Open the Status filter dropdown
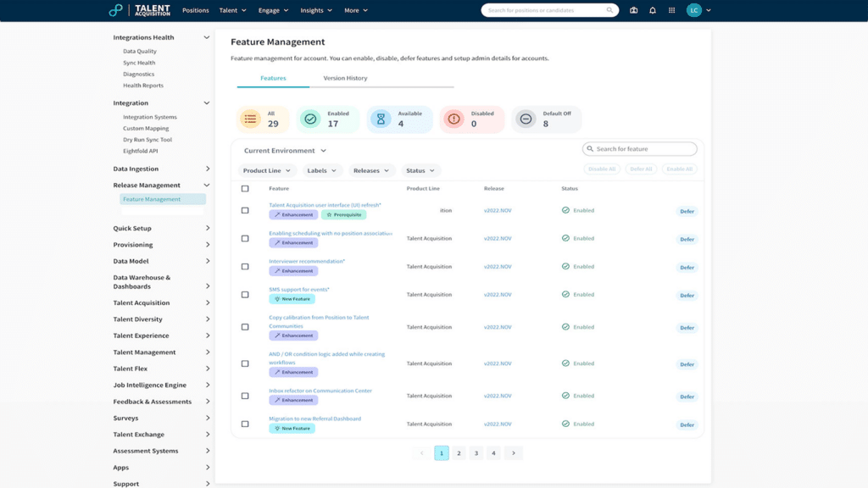Screen dimensions: 868x488 coord(420,170)
